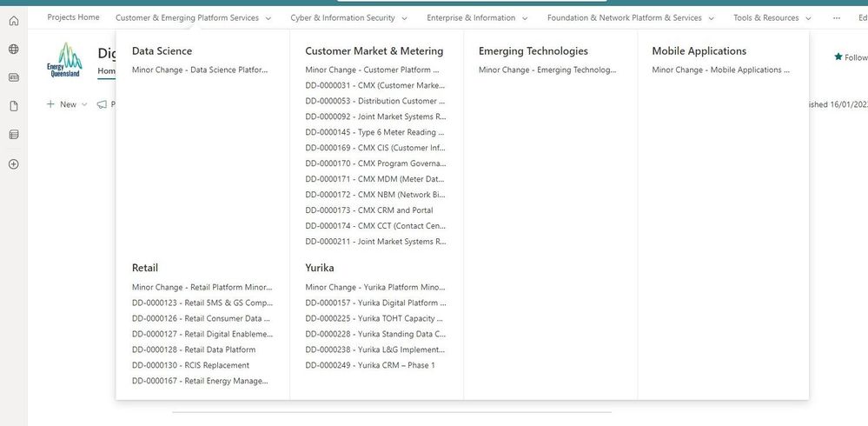Screen dimensions: 868x426
Task: Open the news feed icon in sidebar
Action: pos(14,77)
